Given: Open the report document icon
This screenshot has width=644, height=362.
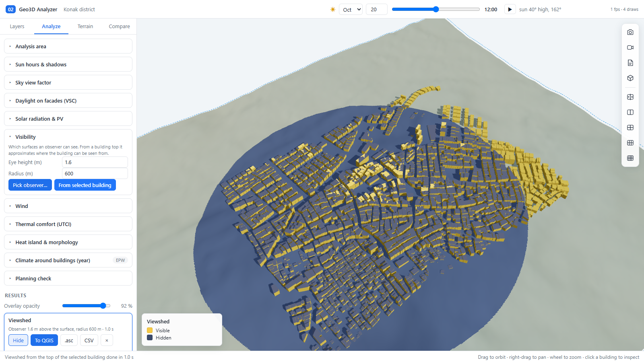Looking at the screenshot, I should (x=630, y=63).
